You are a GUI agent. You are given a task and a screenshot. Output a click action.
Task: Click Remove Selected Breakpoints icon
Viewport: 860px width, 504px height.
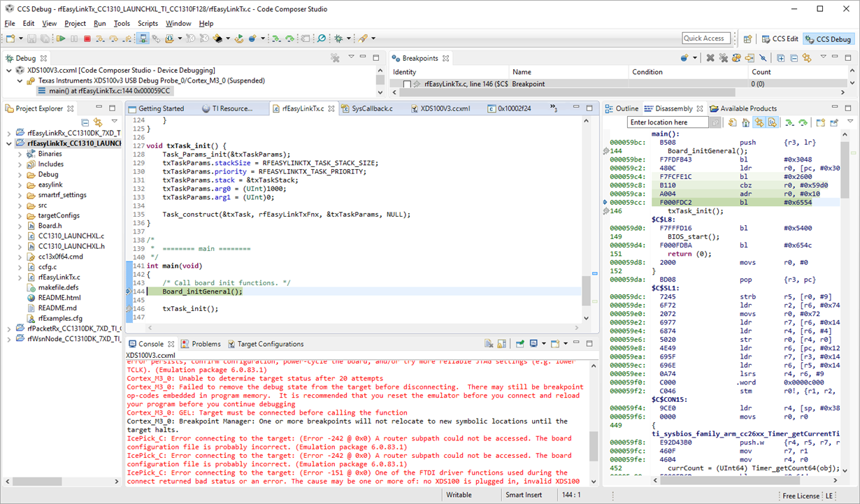[710, 58]
